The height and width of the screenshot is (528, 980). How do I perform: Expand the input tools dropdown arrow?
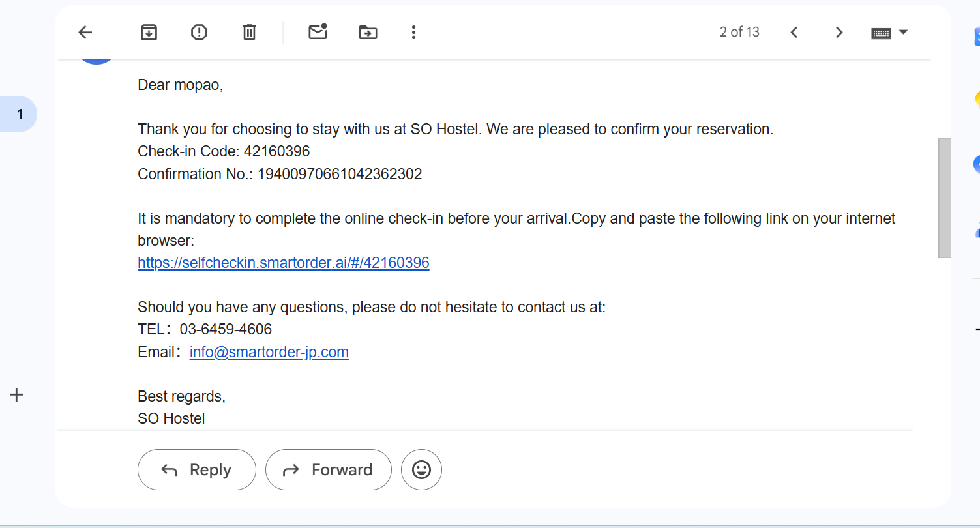pos(903,31)
